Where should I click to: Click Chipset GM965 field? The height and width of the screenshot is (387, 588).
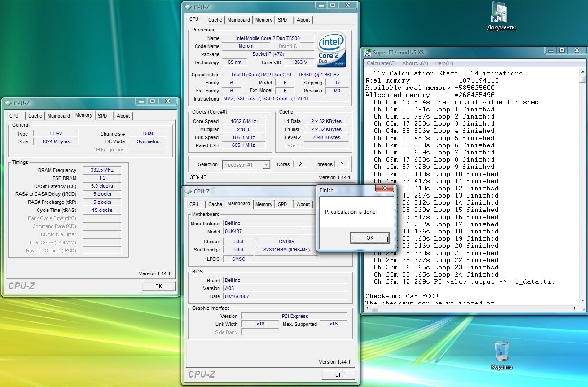(x=286, y=242)
